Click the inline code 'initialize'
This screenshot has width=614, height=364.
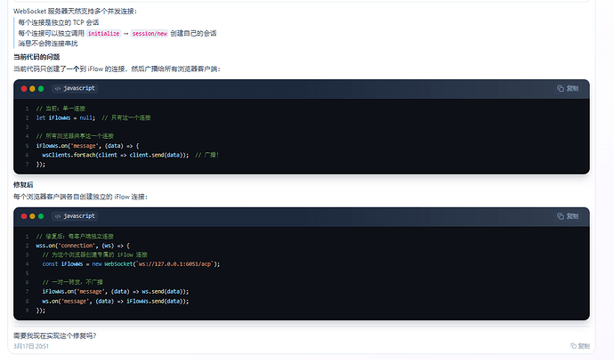click(x=104, y=34)
